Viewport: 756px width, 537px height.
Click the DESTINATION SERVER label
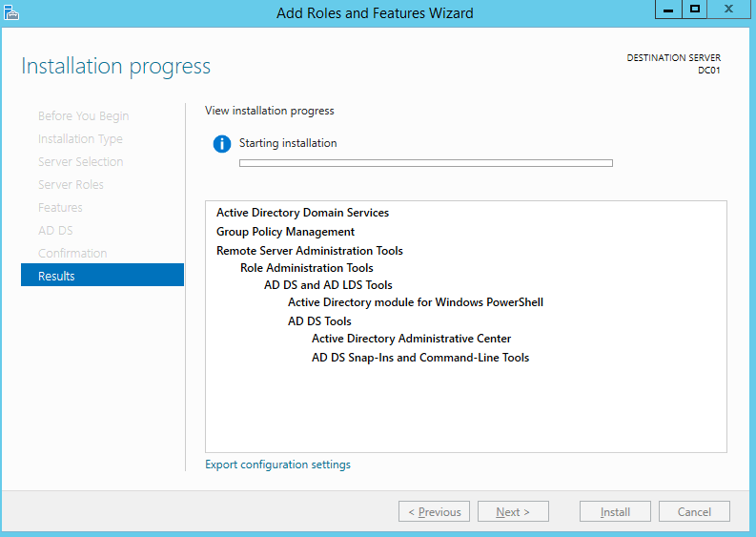point(674,58)
